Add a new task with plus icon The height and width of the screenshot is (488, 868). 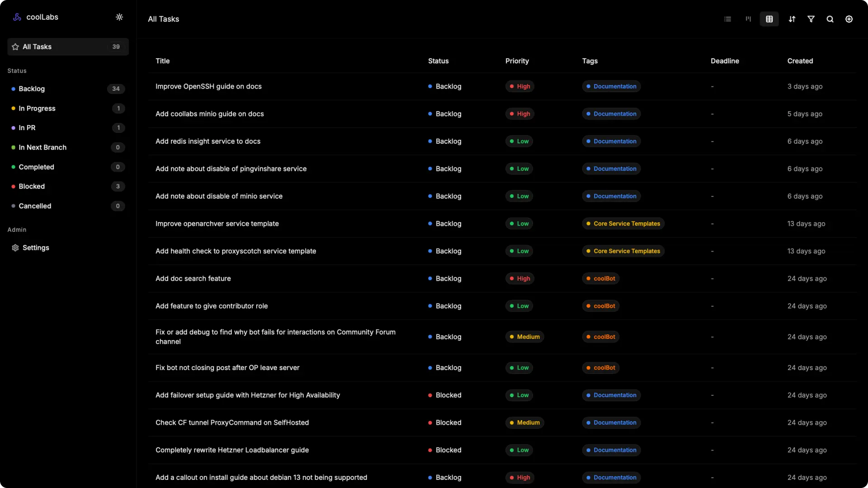849,19
